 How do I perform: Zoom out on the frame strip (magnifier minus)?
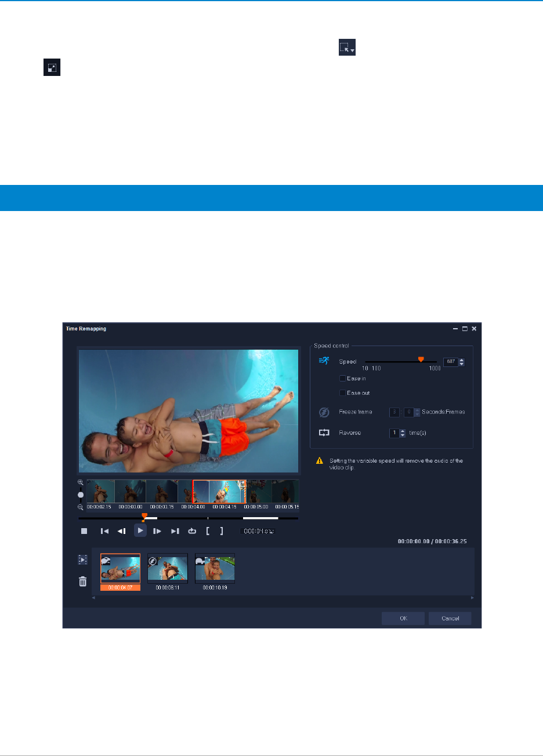pos(81,507)
